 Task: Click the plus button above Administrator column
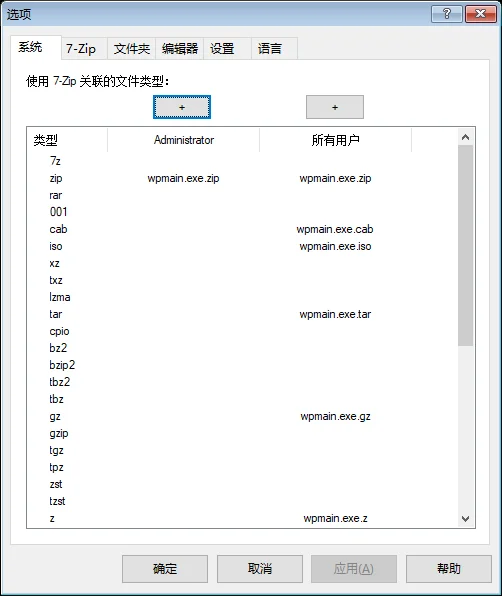pos(182,107)
